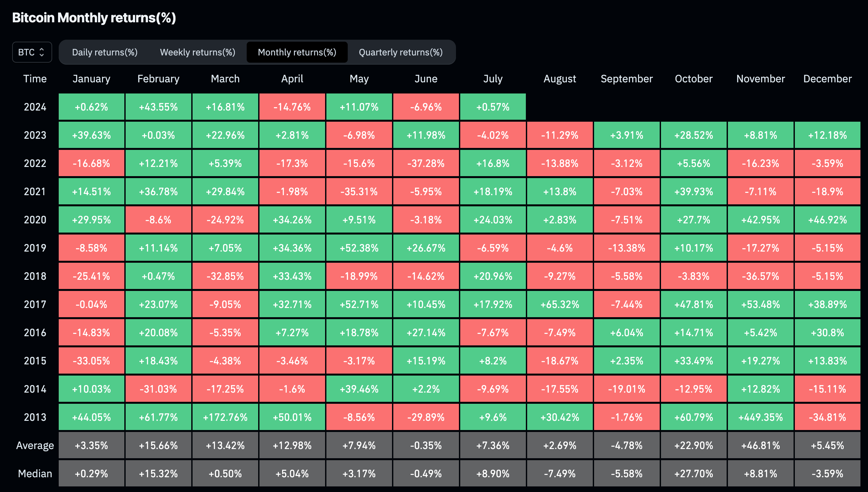The image size is (868, 492).
Task: Click the 2022 June -37.28% cell
Action: 426,164
